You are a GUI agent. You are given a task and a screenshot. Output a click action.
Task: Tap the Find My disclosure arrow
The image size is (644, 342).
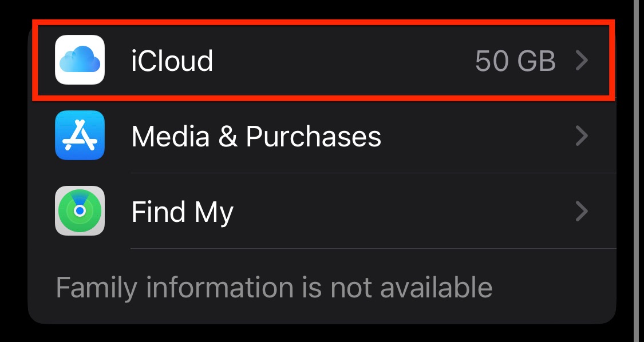click(583, 211)
